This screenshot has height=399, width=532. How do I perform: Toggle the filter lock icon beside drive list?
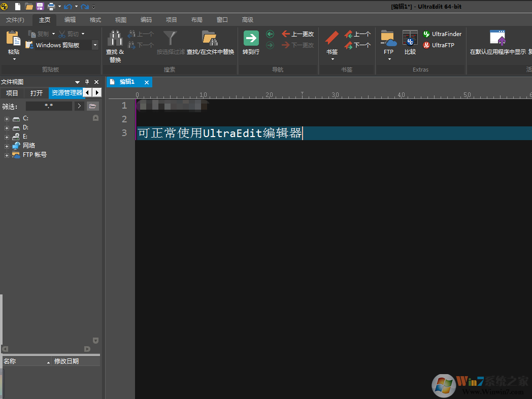tap(95, 117)
